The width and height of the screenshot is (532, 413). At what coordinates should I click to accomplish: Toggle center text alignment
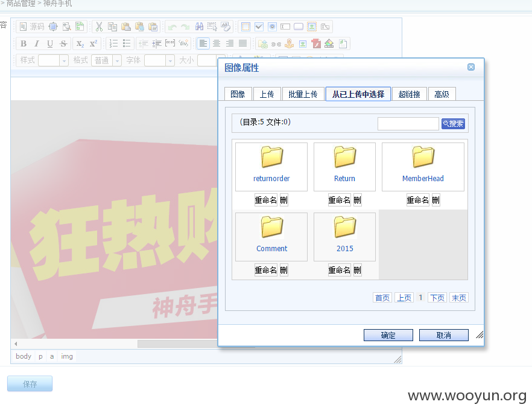pyautogui.click(x=217, y=43)
